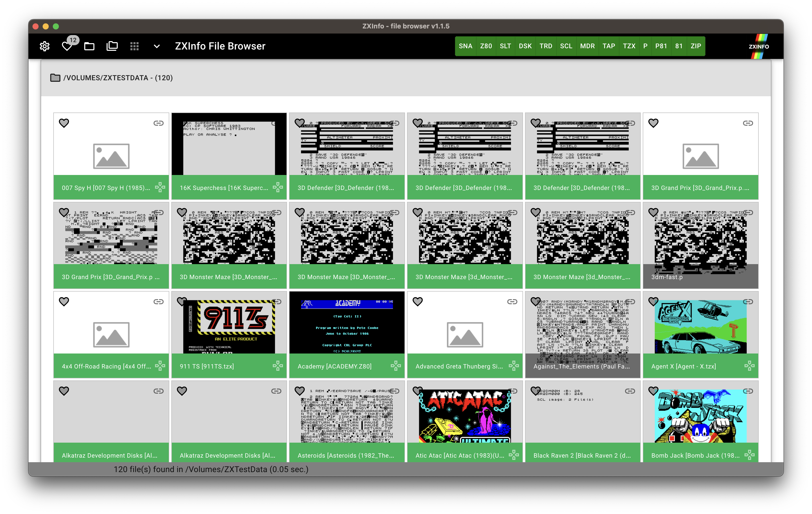Toggle the Z80 format filter button
The image size is (812, 514).
coord(486,46)
